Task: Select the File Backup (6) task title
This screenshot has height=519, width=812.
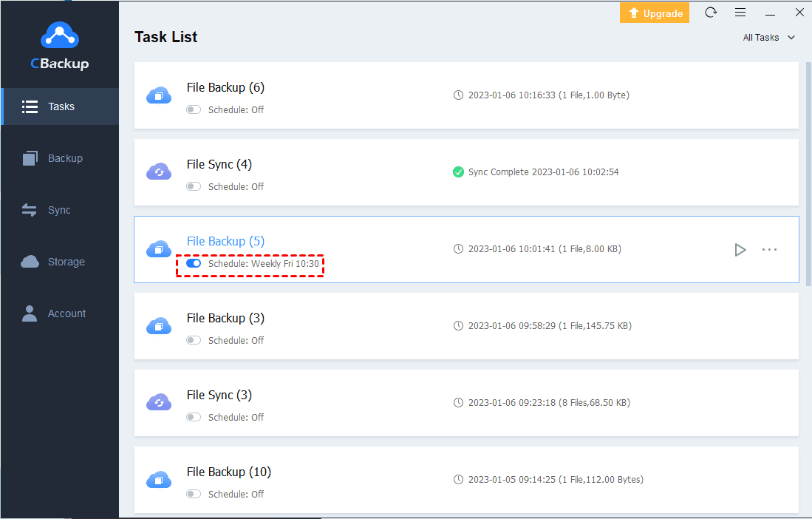Action: coord(225,87)
